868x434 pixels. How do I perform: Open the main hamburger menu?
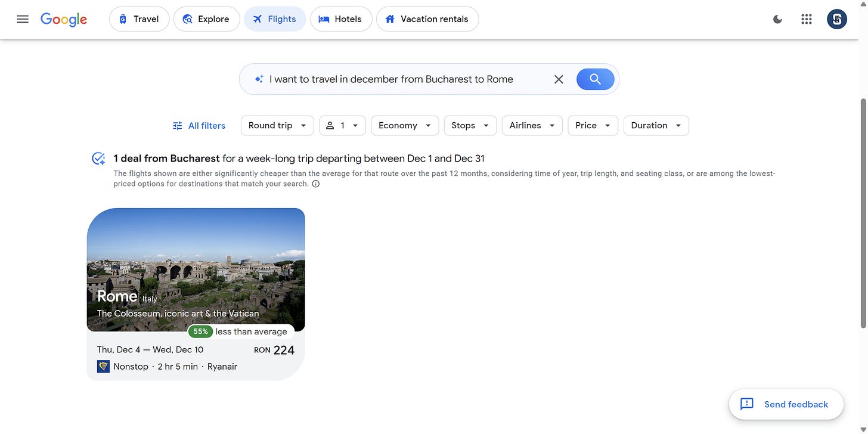tap(23, 19)
